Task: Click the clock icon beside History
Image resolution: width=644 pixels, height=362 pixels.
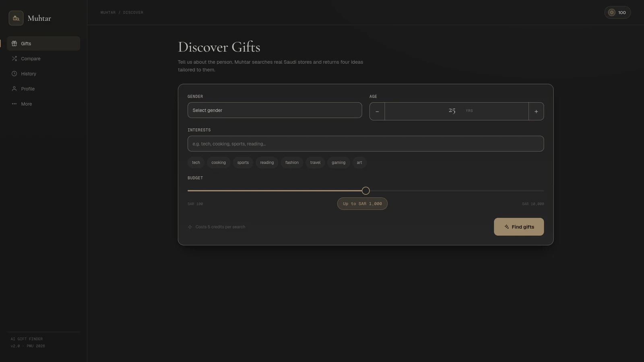Action: [x=14, y=74]
